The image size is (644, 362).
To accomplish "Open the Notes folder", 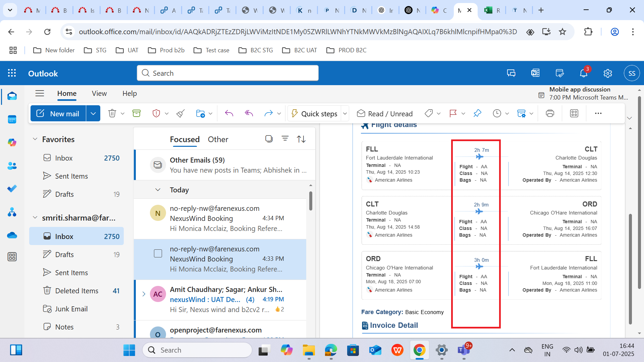I will point(76,327).
